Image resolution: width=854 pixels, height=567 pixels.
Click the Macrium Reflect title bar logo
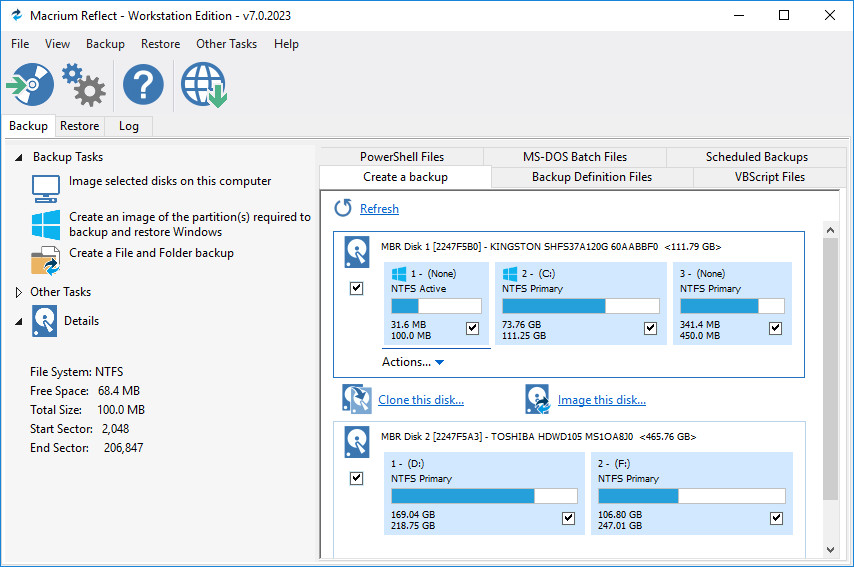17,15
